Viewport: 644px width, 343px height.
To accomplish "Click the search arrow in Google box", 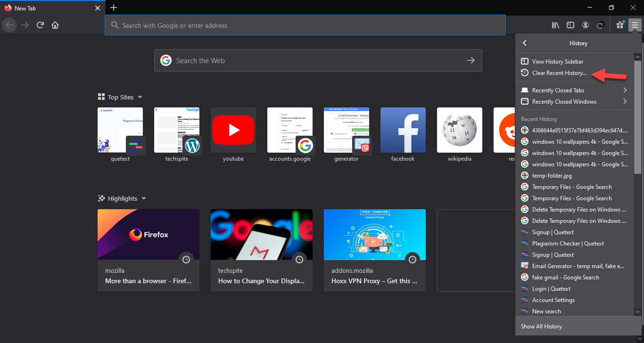I will 471,60.
